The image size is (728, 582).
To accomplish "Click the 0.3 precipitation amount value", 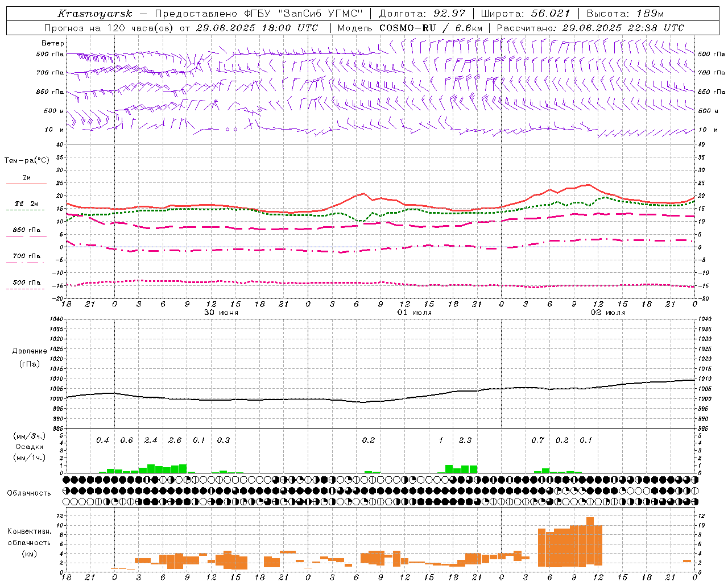I will (224, 440).
